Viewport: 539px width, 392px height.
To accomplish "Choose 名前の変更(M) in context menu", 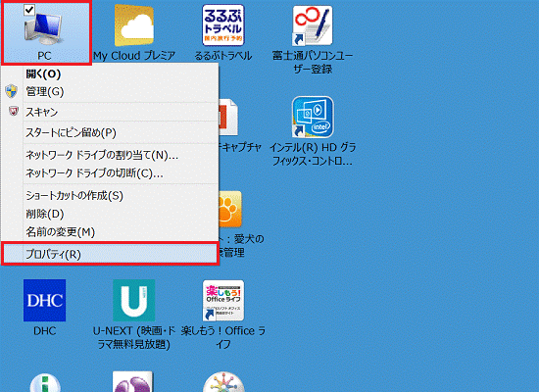I will pyautogui.click(x=110, y=231).
